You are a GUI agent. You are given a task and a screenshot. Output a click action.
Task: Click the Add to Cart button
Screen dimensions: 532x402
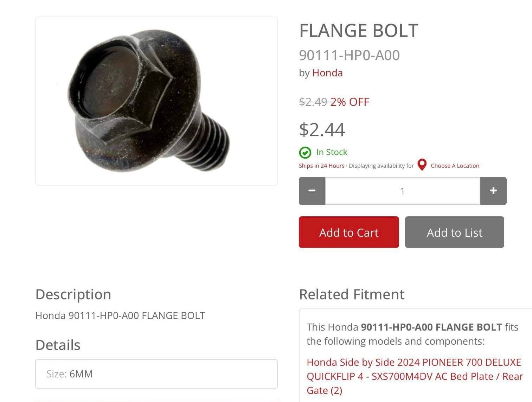pyautogui.click(x=349, y=232)
